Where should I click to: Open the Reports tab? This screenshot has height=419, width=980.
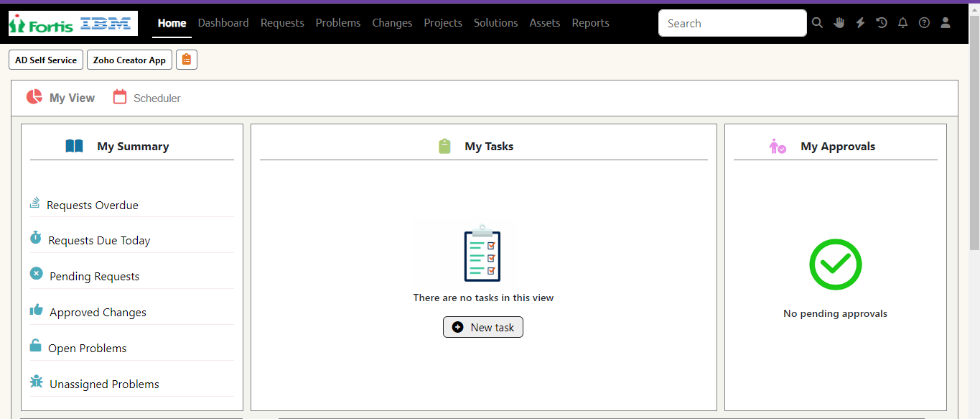(591, 23)
